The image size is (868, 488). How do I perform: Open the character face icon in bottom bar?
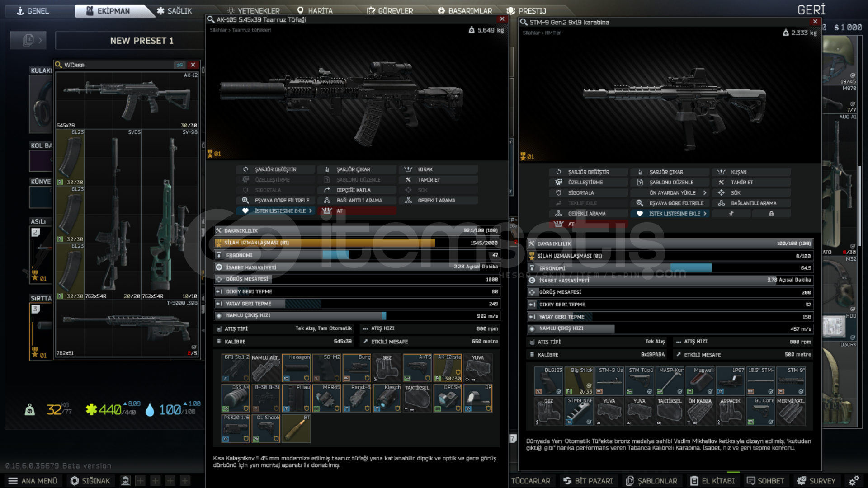126,481
